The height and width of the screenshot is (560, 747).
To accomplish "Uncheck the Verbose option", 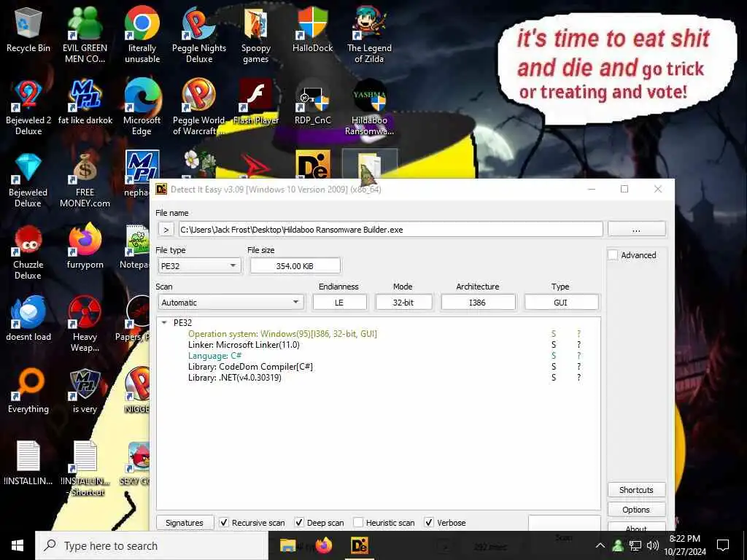I will (429, 522).
